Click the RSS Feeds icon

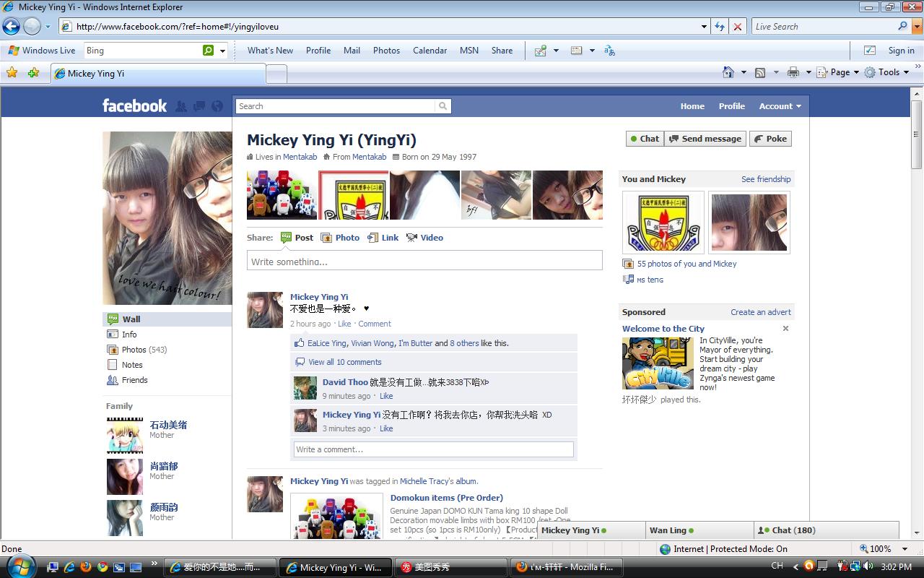pyautogui.click(x=760, y=72)
